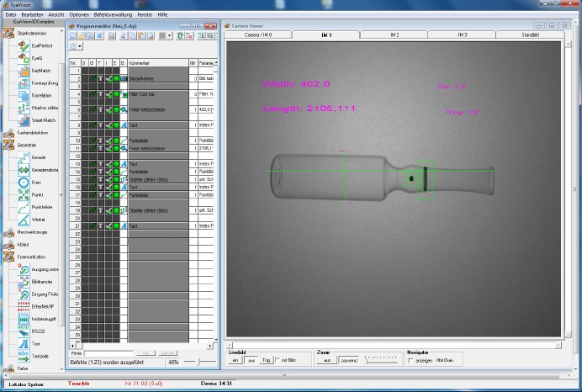Select the Punkt tool icon
This screenshot has height=392, width=582.
pos(24,195)
